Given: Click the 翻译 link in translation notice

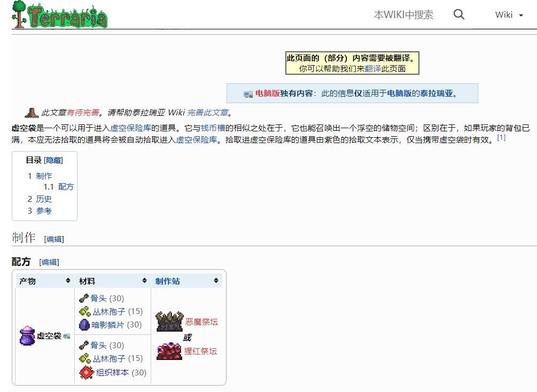Looking at the screenshot, I should (372, 69).
